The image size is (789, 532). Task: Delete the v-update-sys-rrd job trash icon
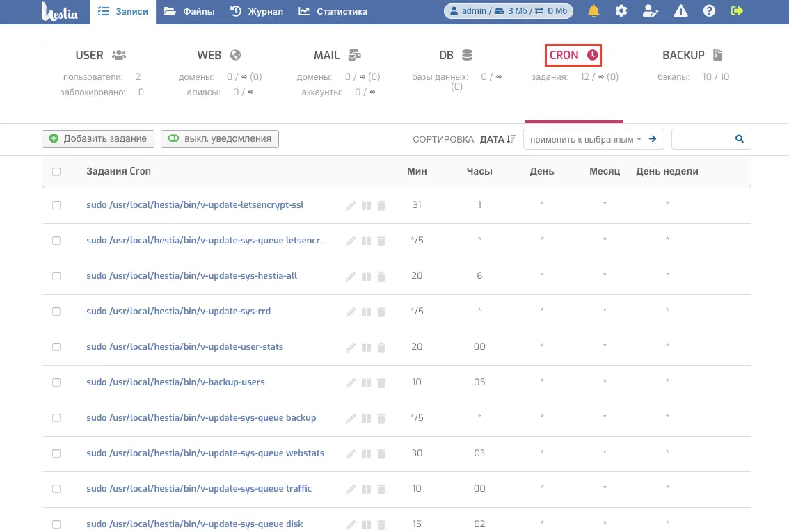tap(381, 312)
